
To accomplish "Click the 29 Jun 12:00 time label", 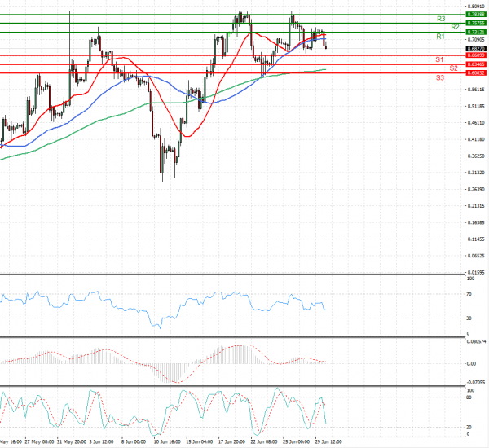I will point(328,442).
